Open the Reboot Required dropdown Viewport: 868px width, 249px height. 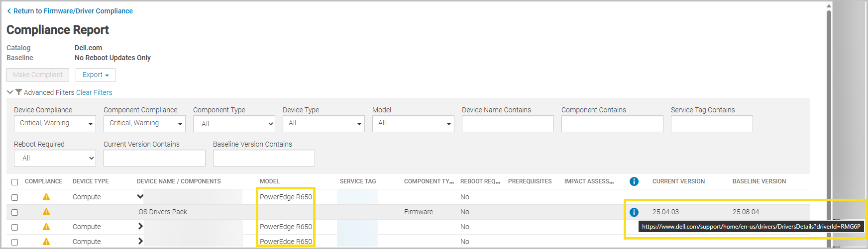click(x=55, y=158)
